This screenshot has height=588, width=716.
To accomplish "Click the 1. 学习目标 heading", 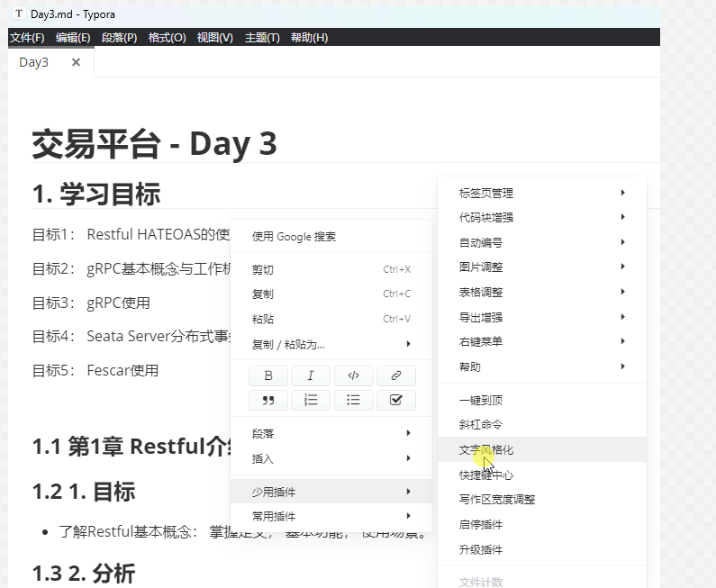I will coord(96,194).
